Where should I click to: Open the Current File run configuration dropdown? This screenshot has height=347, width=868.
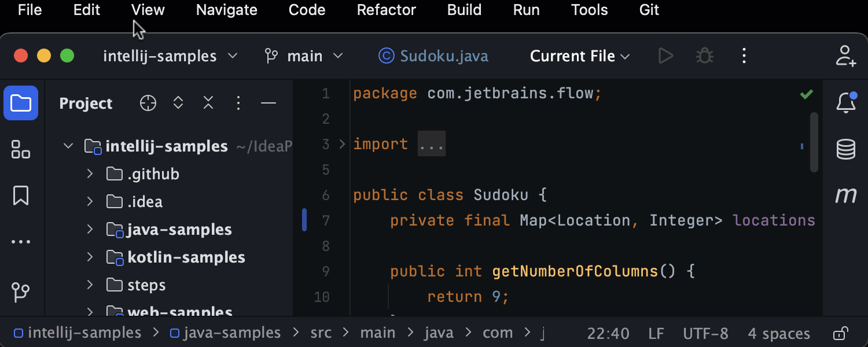point(580,56)
